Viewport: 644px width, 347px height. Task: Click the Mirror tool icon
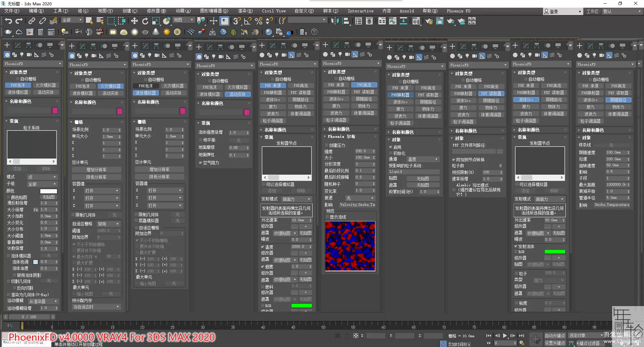[335, 21]
